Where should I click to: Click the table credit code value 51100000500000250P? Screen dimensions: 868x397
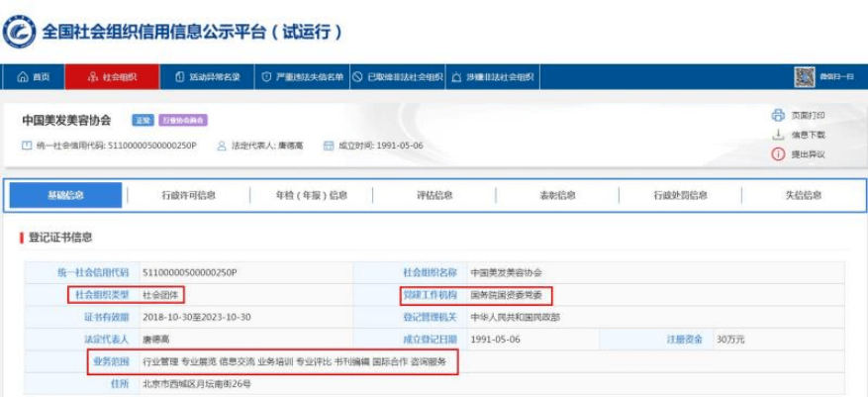click(x=190, y=272)
